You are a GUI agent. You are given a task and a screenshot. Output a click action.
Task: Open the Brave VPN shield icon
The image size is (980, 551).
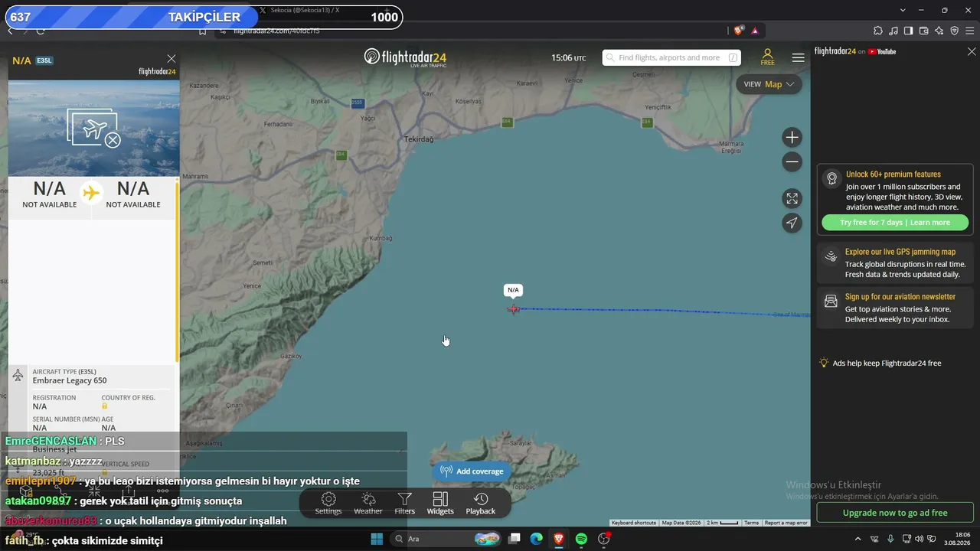point(955,31)
